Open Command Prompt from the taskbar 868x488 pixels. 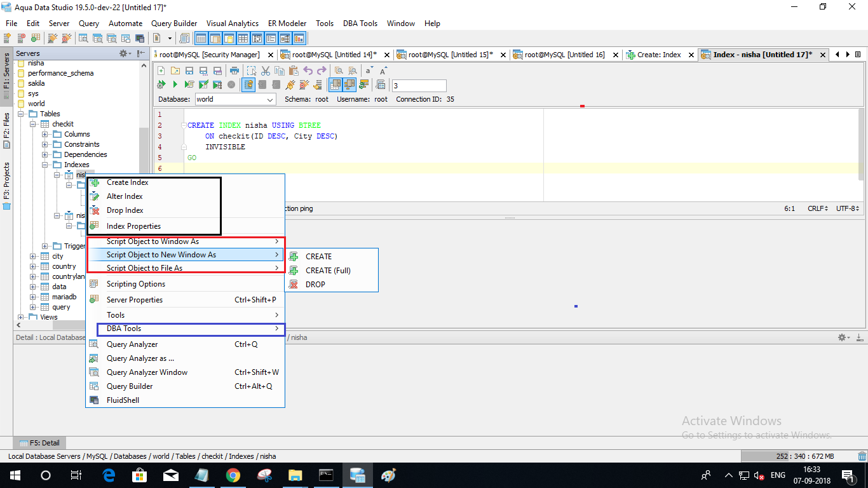326,475
